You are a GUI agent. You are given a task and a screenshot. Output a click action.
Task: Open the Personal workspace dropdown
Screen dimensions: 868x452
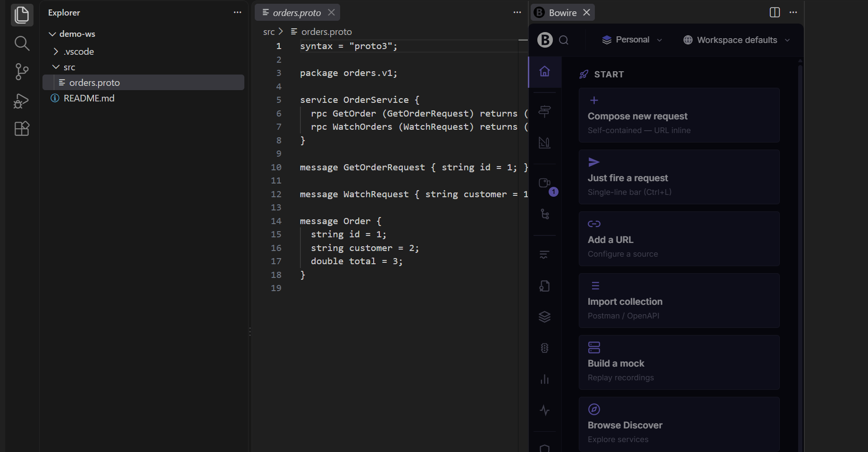[x=632, y=40]
